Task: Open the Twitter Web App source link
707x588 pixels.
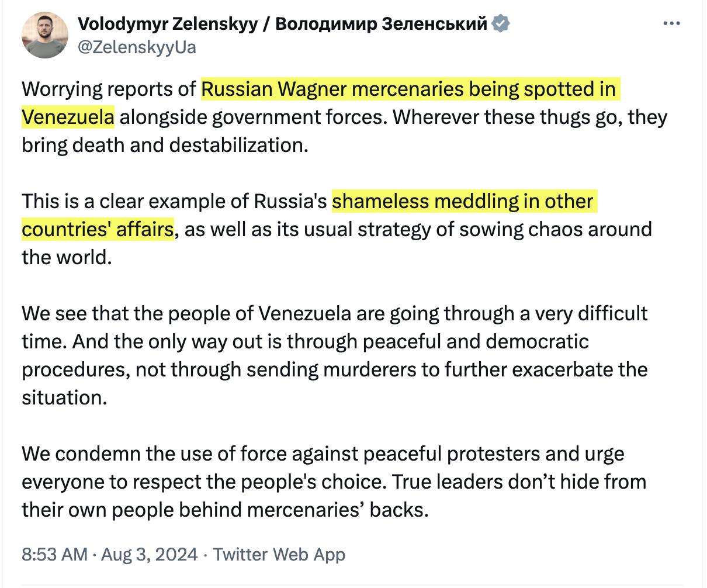Action: tap(279, 554)
